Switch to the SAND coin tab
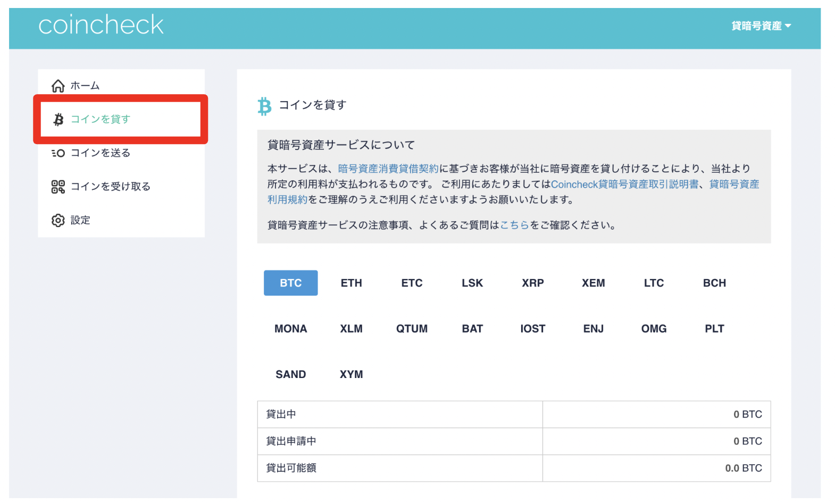 tap(291, 374)
